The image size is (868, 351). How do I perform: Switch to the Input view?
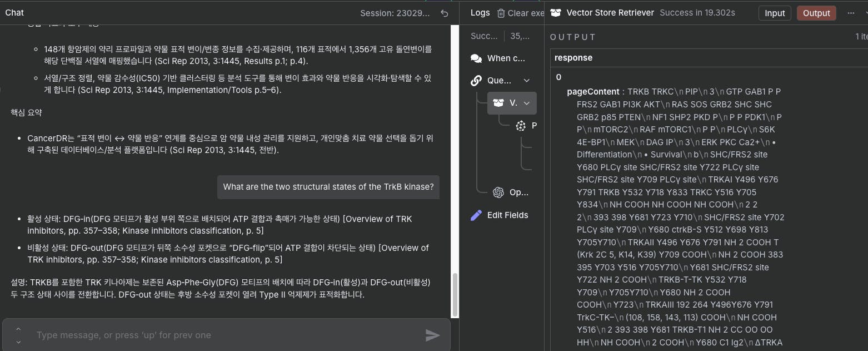click(x=775, y=13)
